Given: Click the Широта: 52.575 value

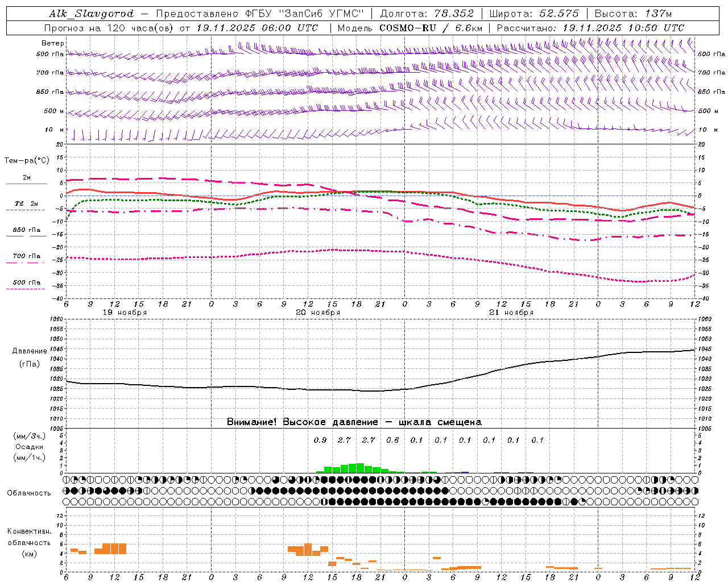Looking at the screenshot, I should (534, 14).
